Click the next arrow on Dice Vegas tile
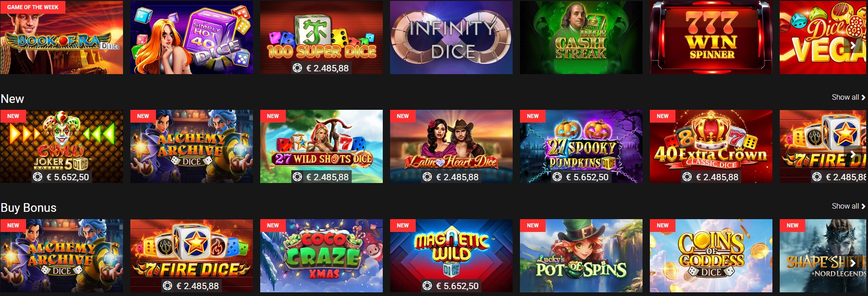 point(853,45)
